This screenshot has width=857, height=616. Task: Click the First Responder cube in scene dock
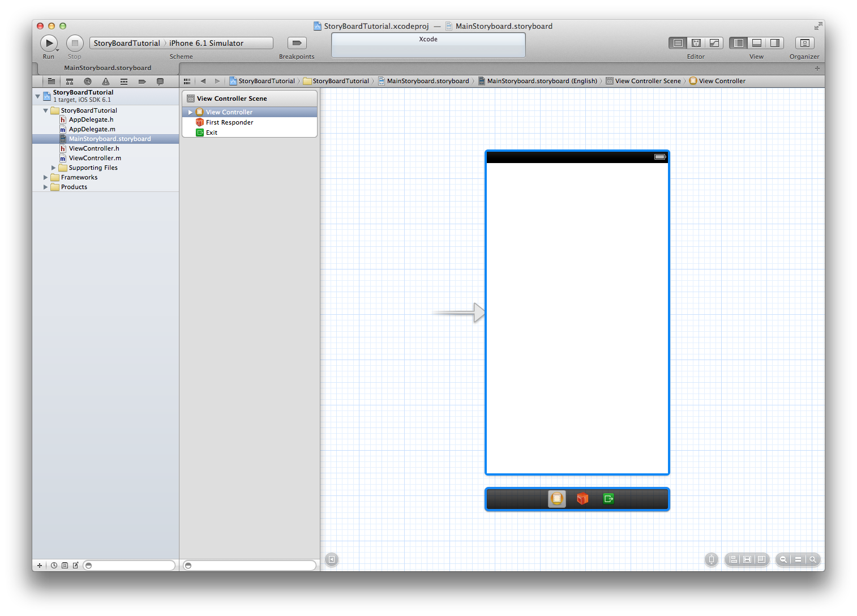click(582, 499)
